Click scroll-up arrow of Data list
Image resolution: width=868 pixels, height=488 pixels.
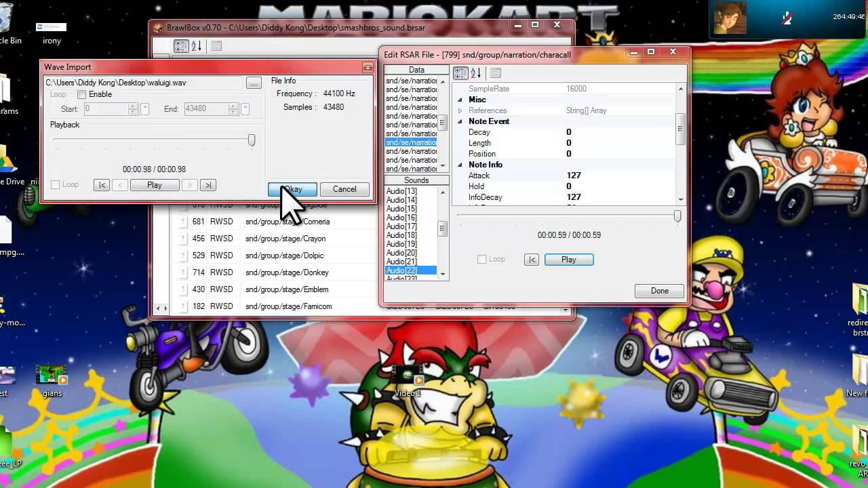point(443,81)
